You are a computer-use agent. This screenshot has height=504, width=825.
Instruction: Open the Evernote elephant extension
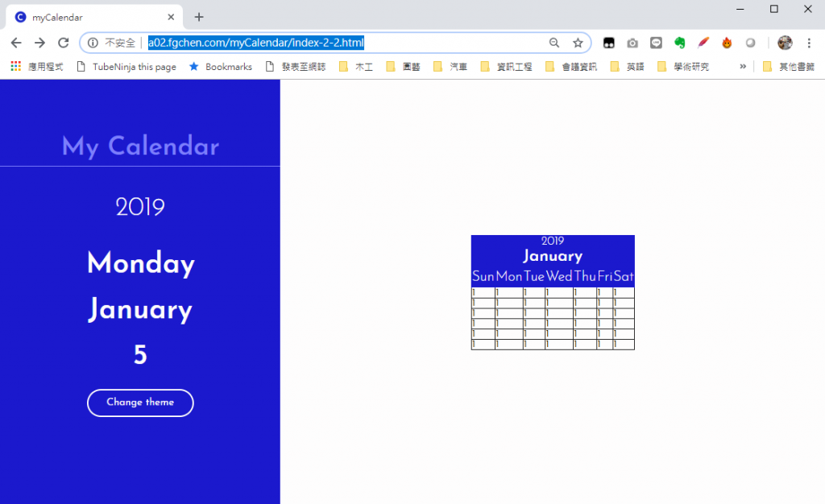pos(680,43)
